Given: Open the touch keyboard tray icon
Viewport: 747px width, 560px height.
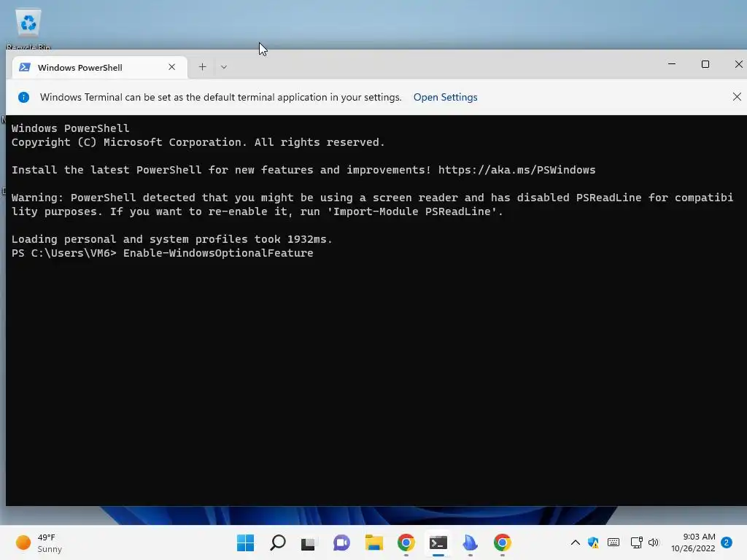Looking at the screenshot, I should tap(614, 542).
